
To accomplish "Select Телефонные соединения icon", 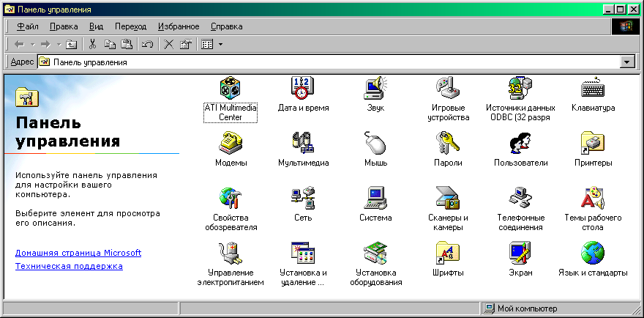I will (520, 198).
